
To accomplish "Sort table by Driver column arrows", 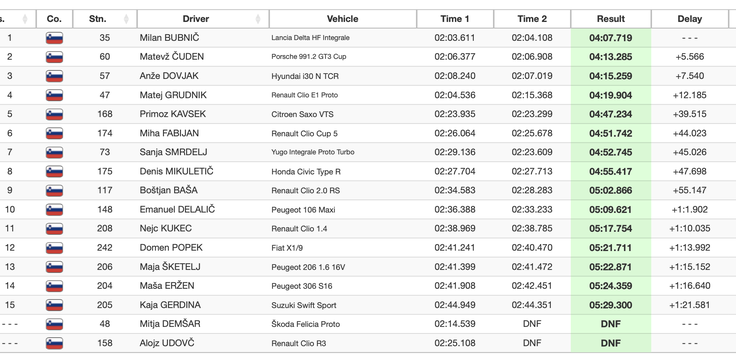I will coord(258,19).
